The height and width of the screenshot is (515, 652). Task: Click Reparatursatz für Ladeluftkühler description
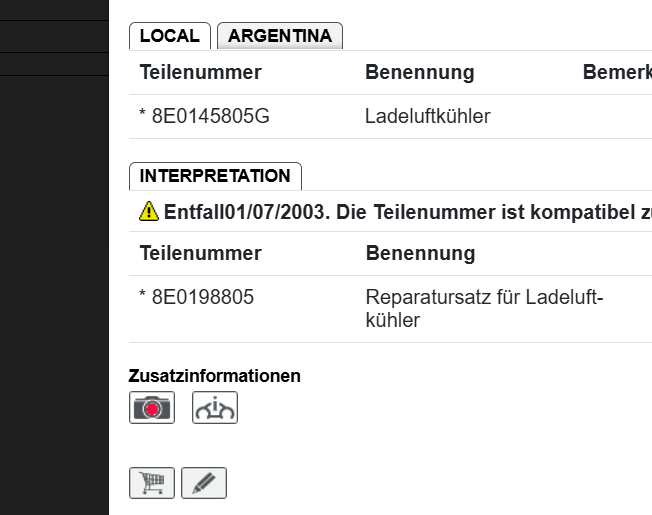484,308
